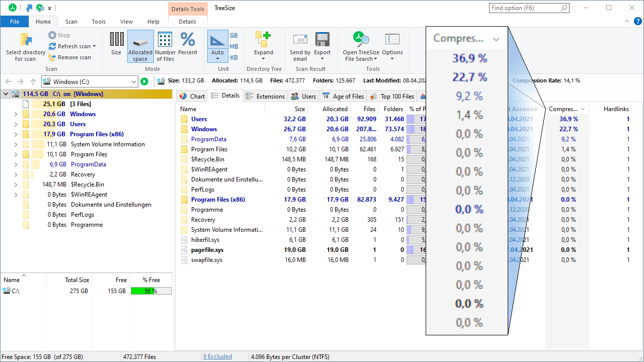Toggle unit to KB

point(234,58)
